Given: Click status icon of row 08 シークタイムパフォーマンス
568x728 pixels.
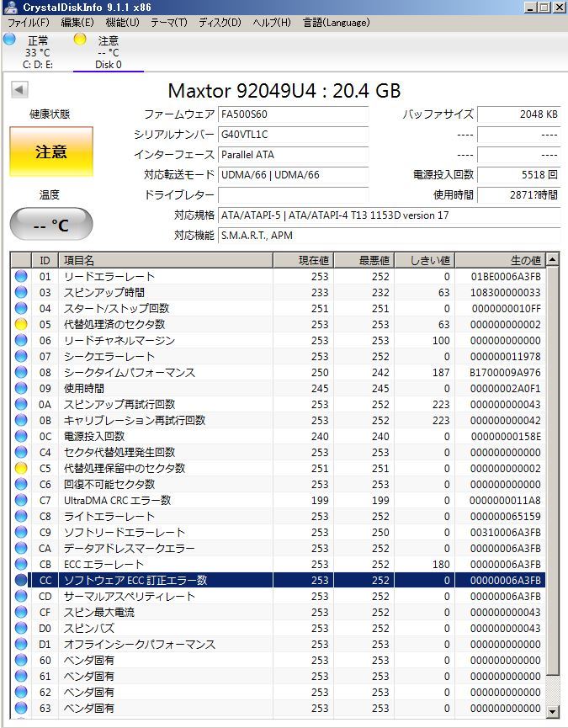Looking at the screenshot, I should coord(21,372).
